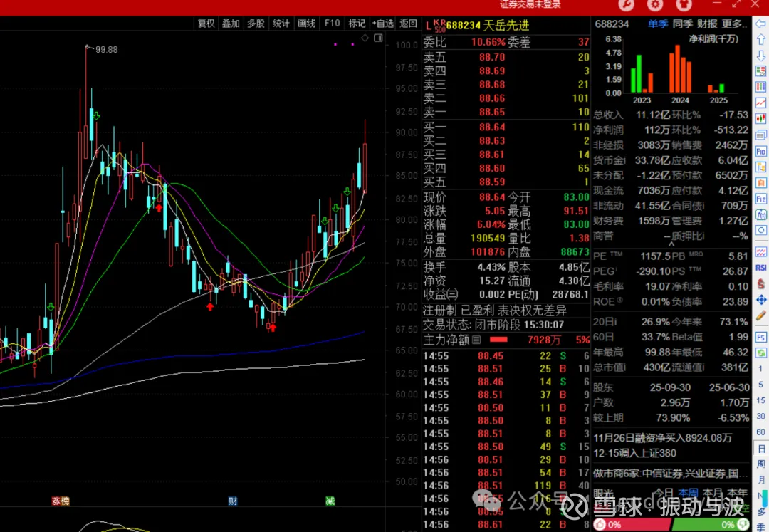Image resolution: width=769 pixels, height=532 pixels.
Task: Click the up arrow icon in sidebar
Action: 761,39
